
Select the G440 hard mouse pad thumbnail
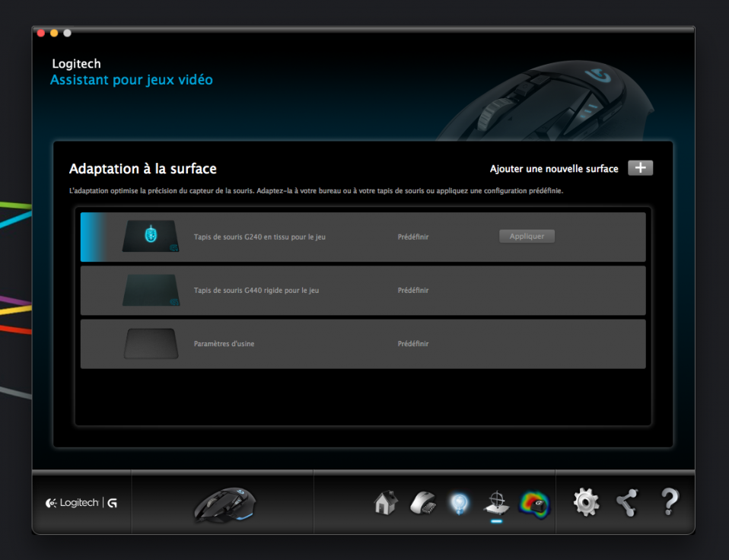(151, 290)
